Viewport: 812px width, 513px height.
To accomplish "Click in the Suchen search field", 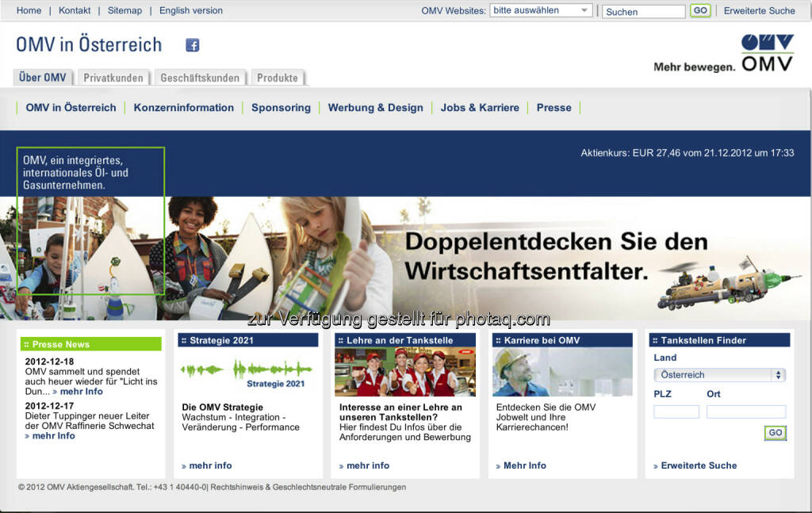I will pos(643,12).
